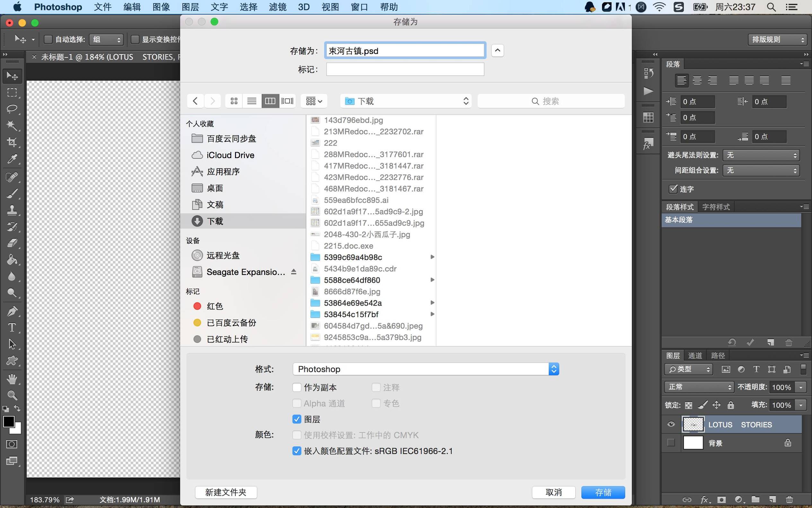Open the 格式 Photoshop dropdown

(425, 369)
